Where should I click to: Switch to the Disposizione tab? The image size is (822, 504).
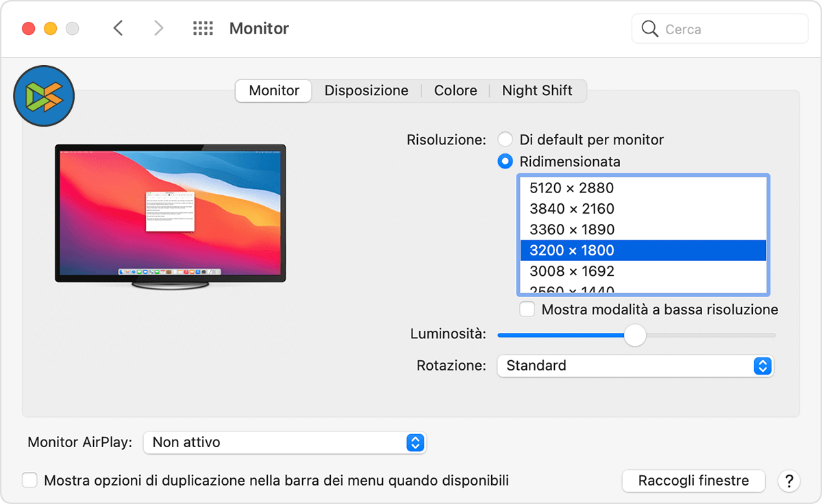pyautogui.click(x=366, y=90)
